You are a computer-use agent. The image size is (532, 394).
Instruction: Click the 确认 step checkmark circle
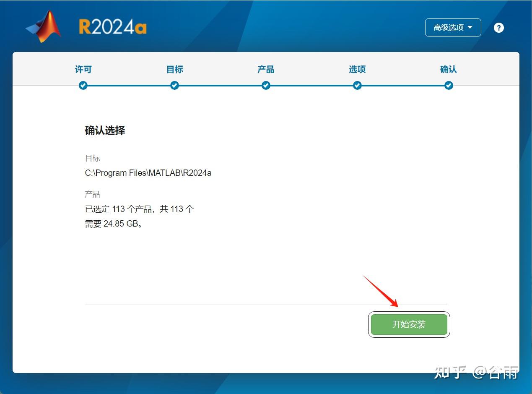coord(449,85)
